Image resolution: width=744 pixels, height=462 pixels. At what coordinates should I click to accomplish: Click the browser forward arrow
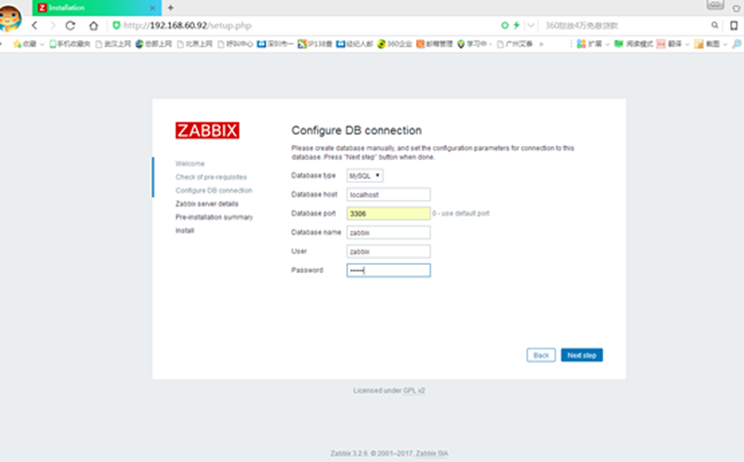(53, 26)
